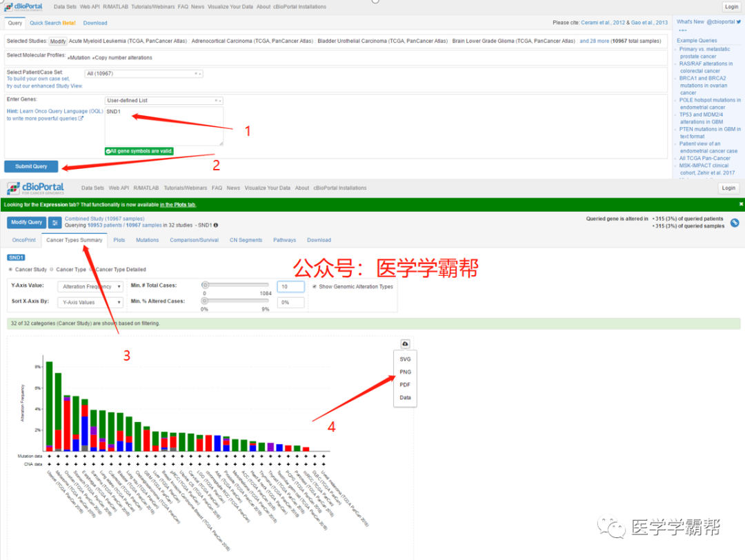Click the lower Login button

[x=728, y=188]
